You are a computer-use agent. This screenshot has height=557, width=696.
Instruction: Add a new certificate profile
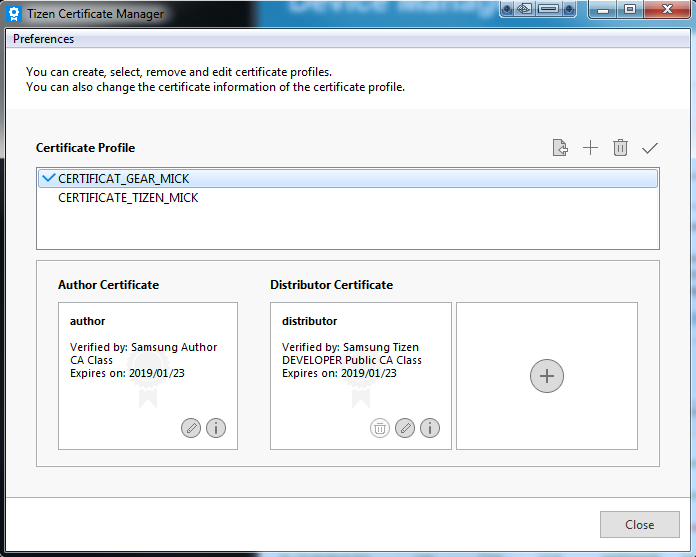(590, 148)
